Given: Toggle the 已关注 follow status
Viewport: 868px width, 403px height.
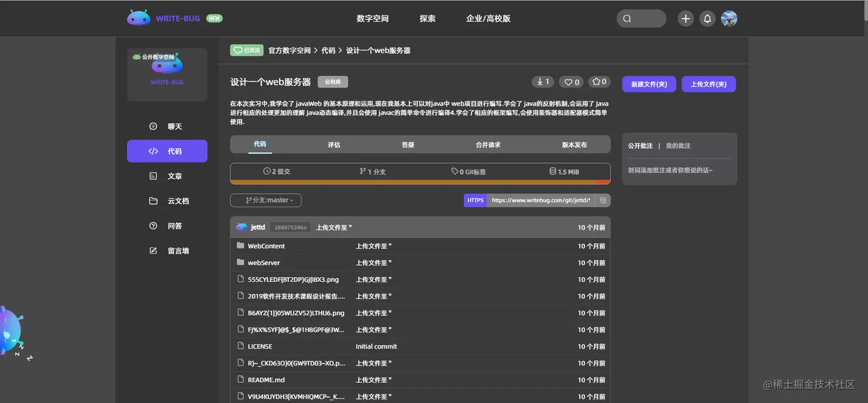Looking at the screenshot, I should coord(246,50).
